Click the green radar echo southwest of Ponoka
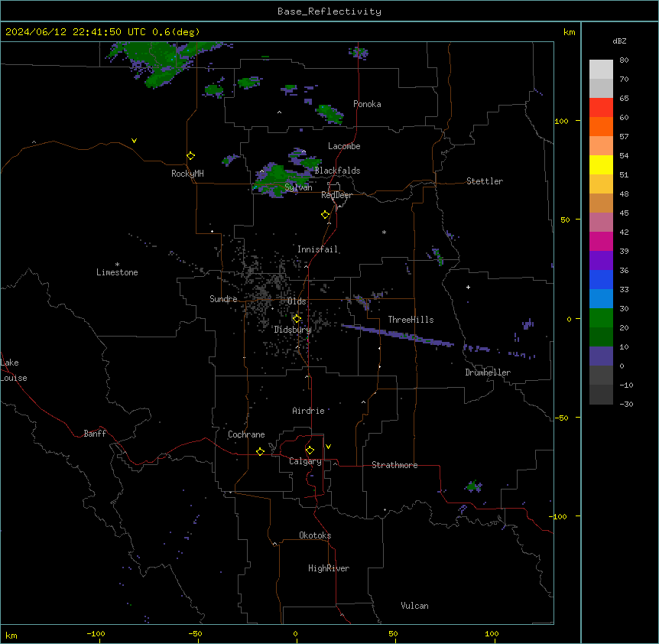Viewport: 659px width, 644px height. (330, 113)
